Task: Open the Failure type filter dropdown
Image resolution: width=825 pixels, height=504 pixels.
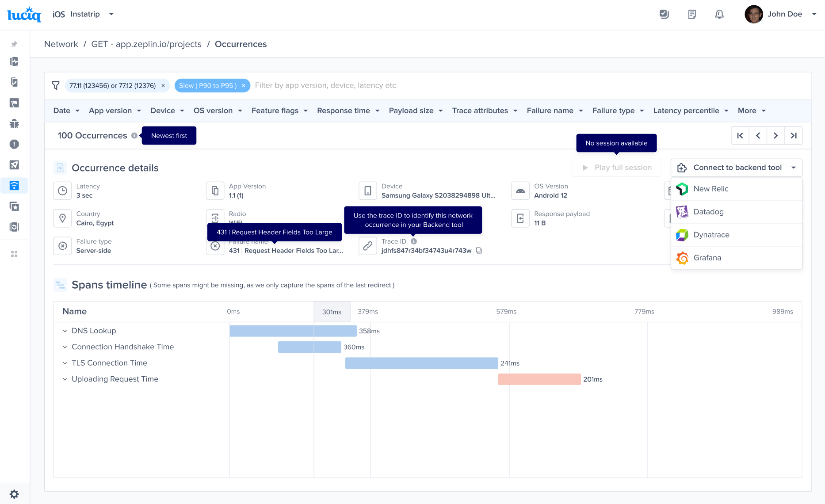Action: pyautogui.click(x=618, y=111)
